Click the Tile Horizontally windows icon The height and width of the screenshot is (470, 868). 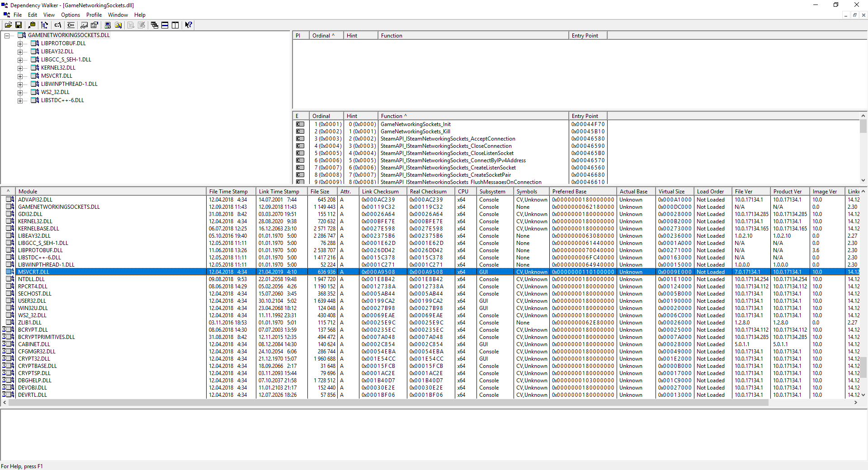pyautogui.click(x=165, y=25)
